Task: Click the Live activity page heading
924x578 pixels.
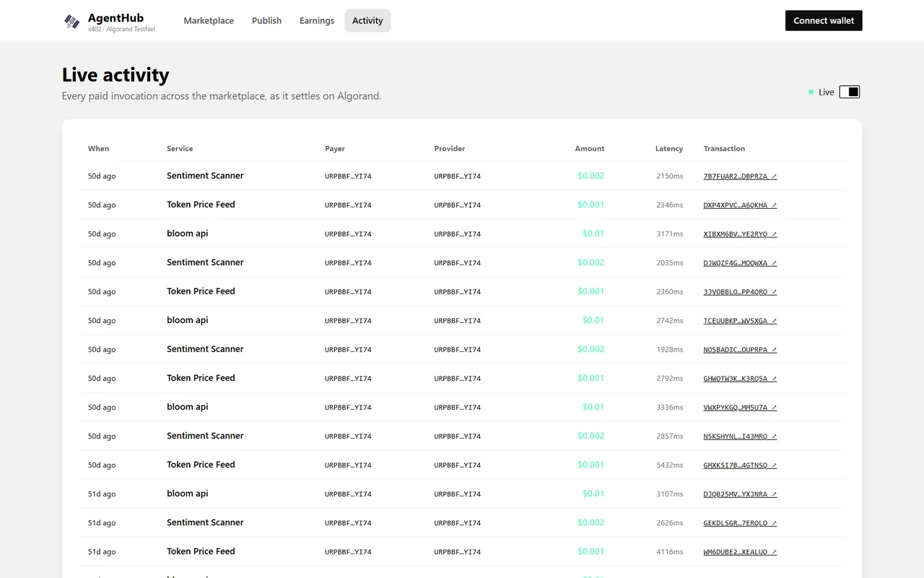Action: click(115, 74)
